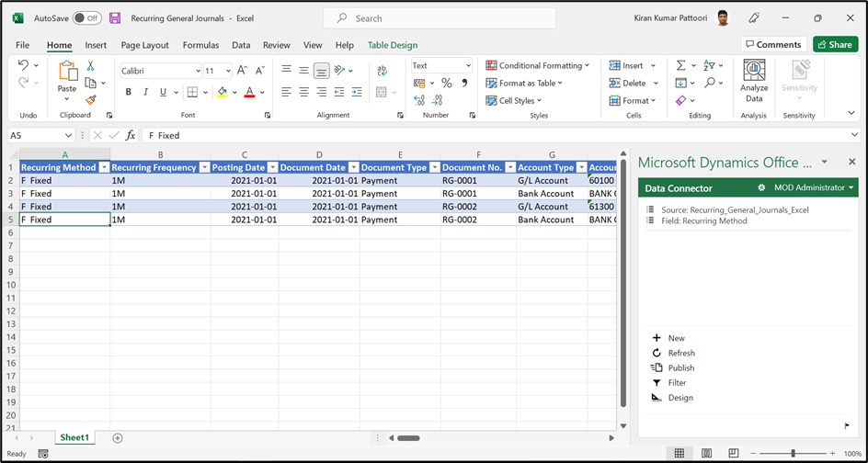Click the yellow Fill Color swatch
Viewport: 868px width, 463px height.
click(x=222, y=92)
